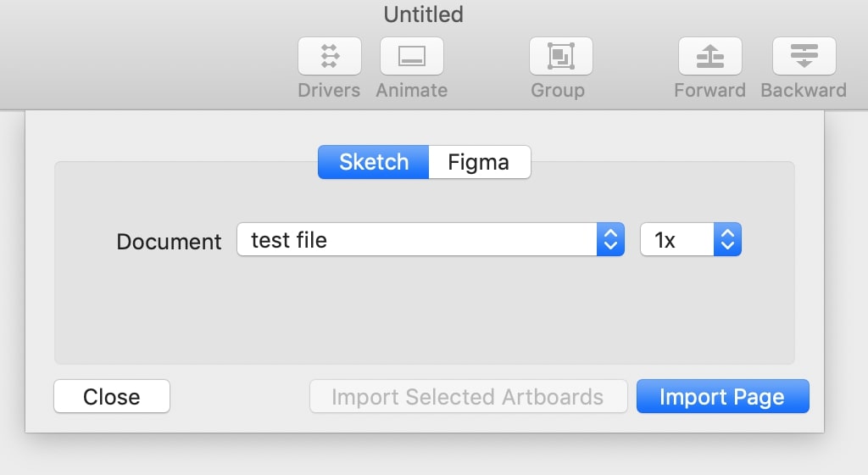Click the 'Drivers' text label in toolbar
This screenshot has width=868, height=475.
(x=329, y=90)
